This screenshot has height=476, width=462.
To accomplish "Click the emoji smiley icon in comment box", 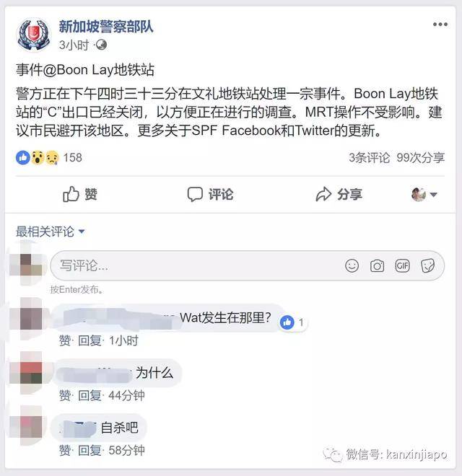I will tap(352, 266).
